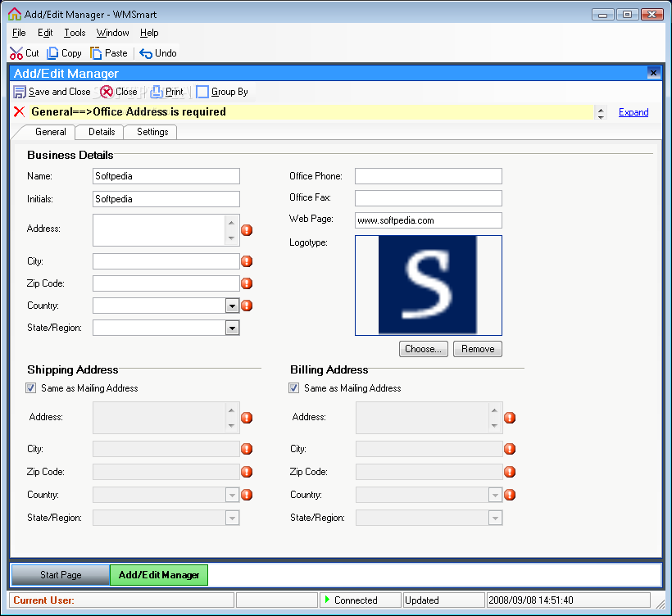Screen dimensions: 672x616
Task: Click the Save and Close disk icon
Action: [x=20, y=92]
